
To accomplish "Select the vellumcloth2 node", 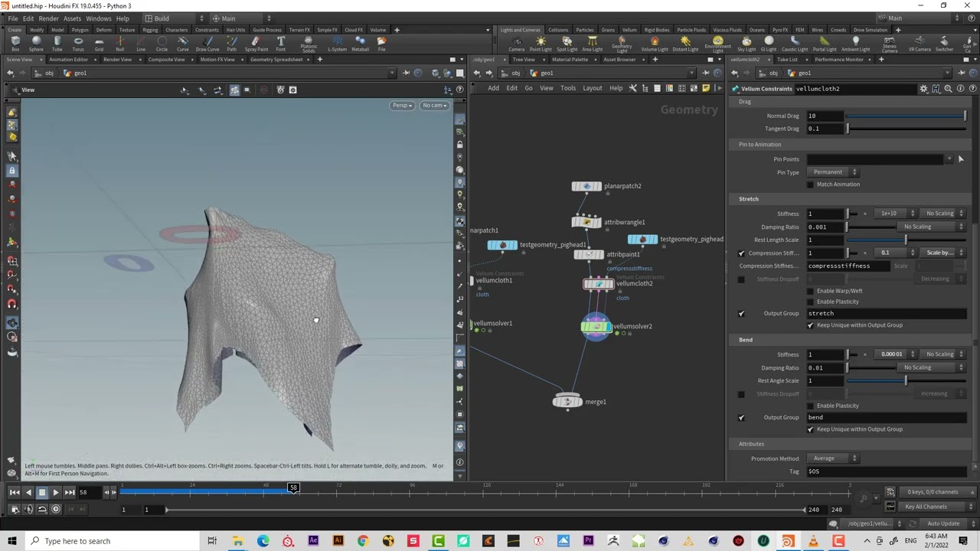I will point(598,284).
